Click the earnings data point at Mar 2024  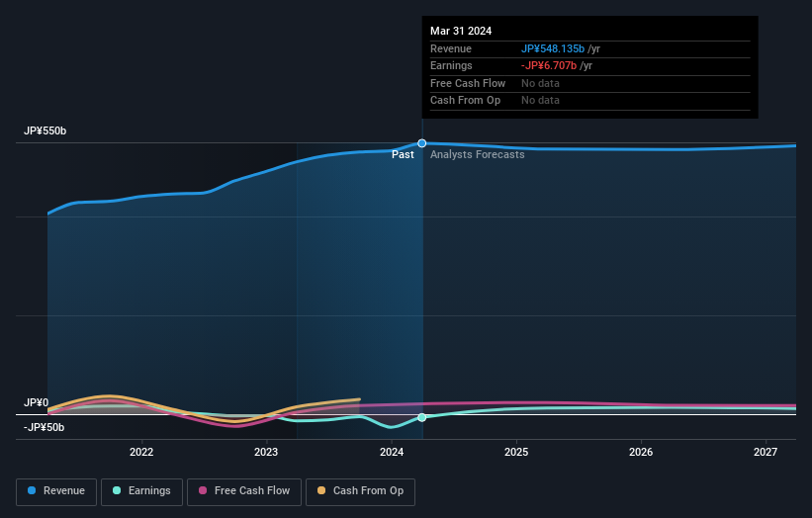pos(422,417)
